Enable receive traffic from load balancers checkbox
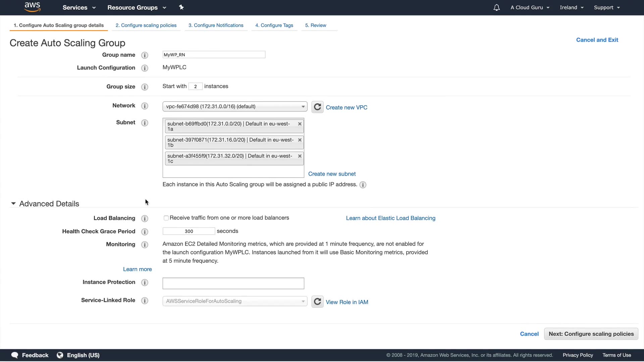 [x=166, y=218]
